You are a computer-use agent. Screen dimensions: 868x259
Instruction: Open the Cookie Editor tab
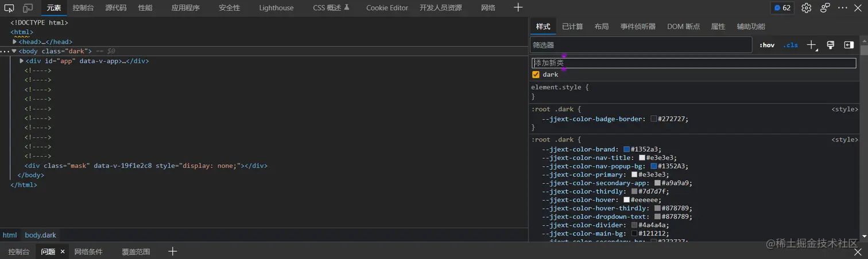(x=387, y=8)
